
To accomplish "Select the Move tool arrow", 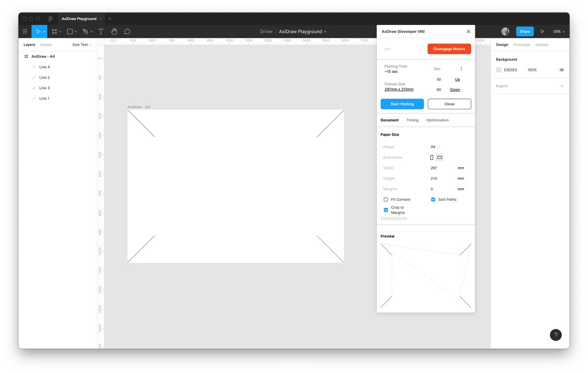I will click(38, 31).
